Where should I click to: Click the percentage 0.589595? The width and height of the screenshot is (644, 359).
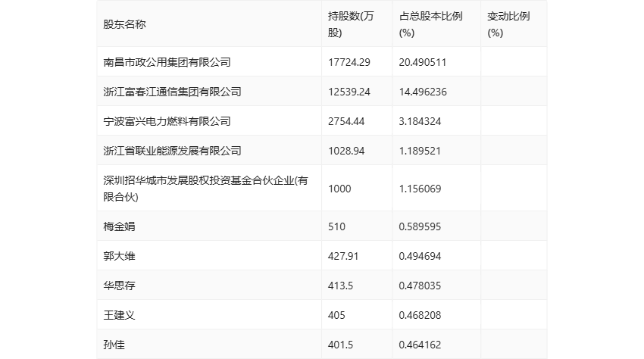point(420,226)
